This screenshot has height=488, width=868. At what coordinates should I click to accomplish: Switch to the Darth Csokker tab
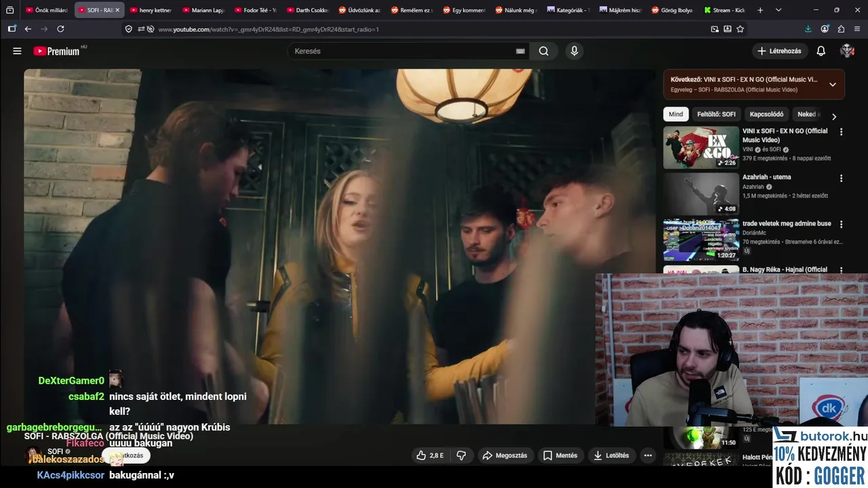click(x=307, y=10)
